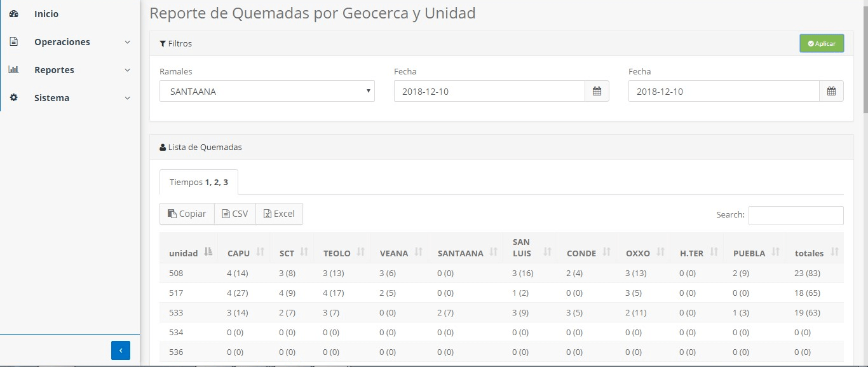Click OXXO value 2 (11)
Viewport: 868px width, 367px height.
coord(636,313)
